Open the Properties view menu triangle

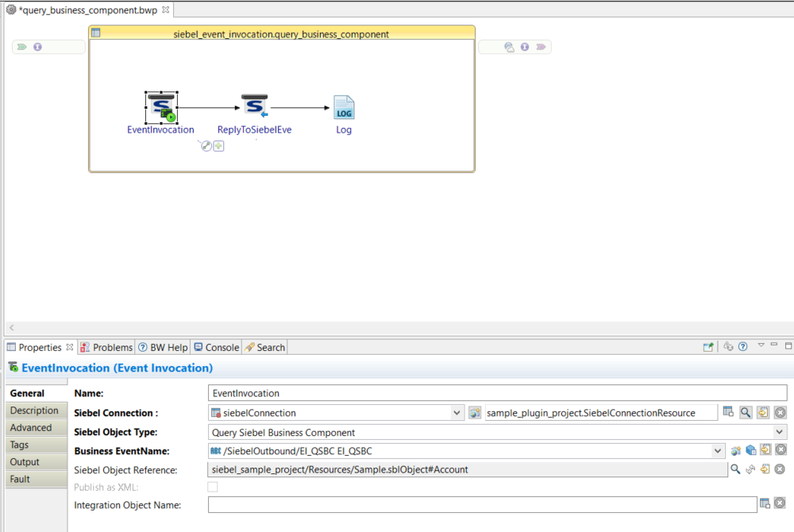761,345
